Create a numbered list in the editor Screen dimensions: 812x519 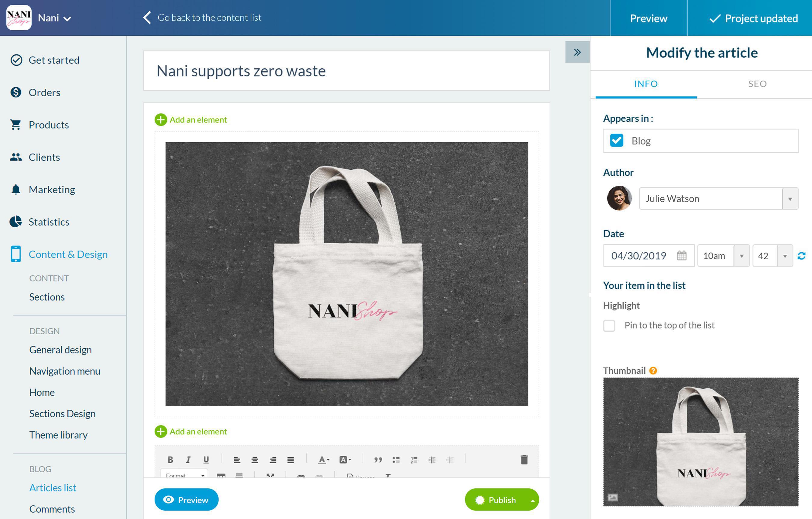(x=414, y=459)
